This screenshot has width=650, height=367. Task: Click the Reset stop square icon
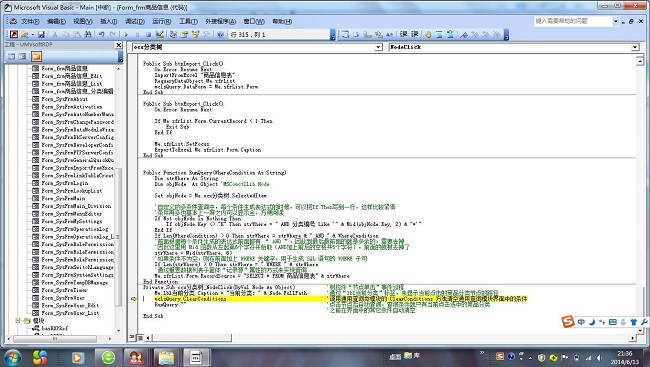click(148, 34)
